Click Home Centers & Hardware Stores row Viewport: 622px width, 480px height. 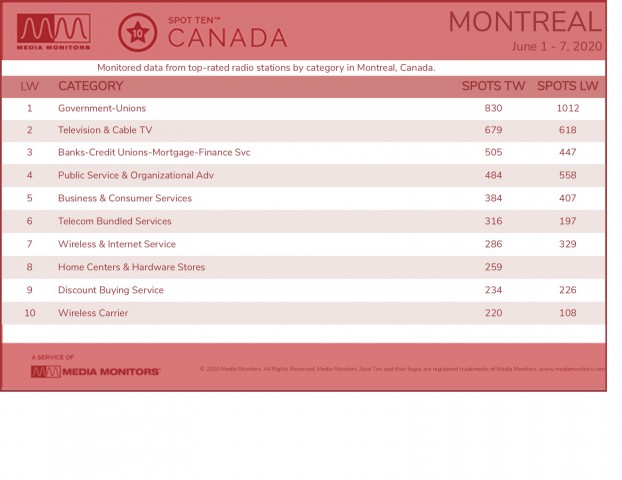[303, 267]
